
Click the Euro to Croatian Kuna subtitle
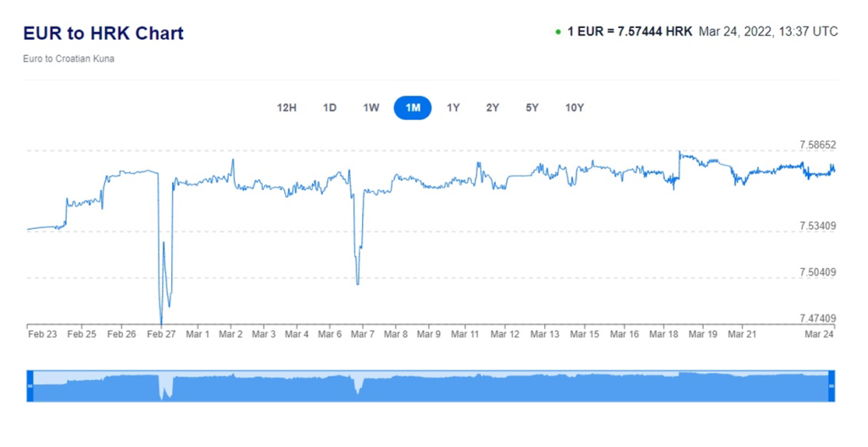coord(69,59)
